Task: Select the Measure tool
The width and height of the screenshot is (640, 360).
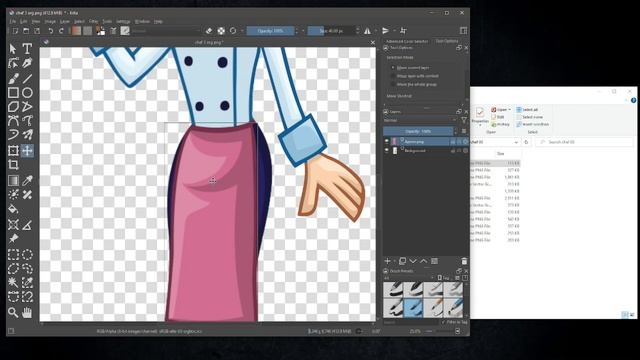Action: (27, 224)
